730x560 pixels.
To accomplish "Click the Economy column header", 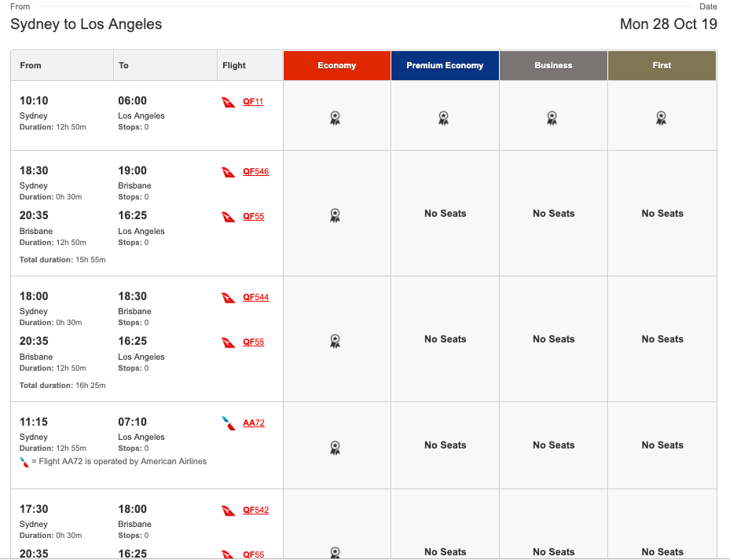I will [337, 66].
